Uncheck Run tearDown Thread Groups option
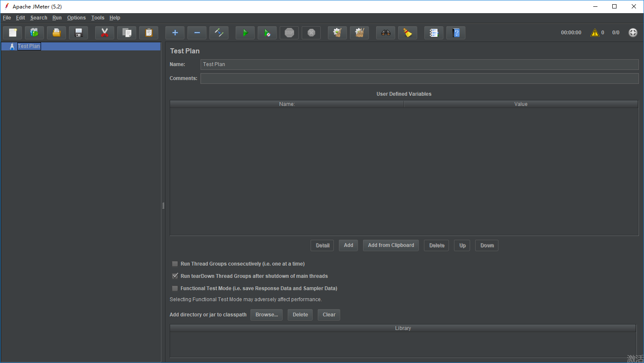 [x=175, y=276]
